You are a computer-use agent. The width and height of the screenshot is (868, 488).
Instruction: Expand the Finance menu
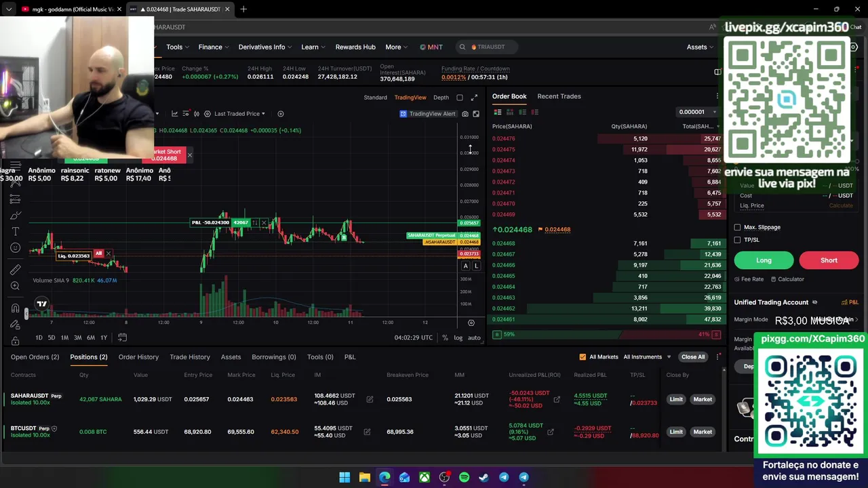click(214, 47)
